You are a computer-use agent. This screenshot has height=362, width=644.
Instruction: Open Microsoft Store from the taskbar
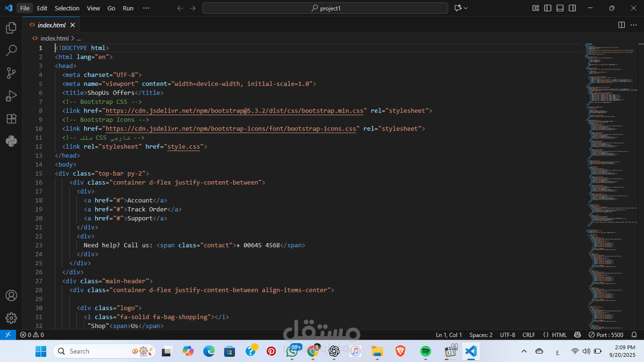click(x=230, y=351)
